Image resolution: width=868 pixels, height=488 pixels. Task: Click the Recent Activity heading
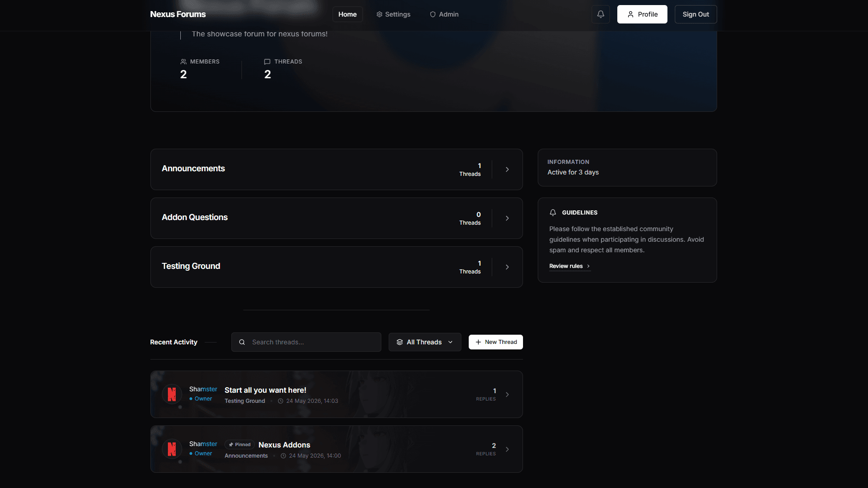click(x=173, y=342)
